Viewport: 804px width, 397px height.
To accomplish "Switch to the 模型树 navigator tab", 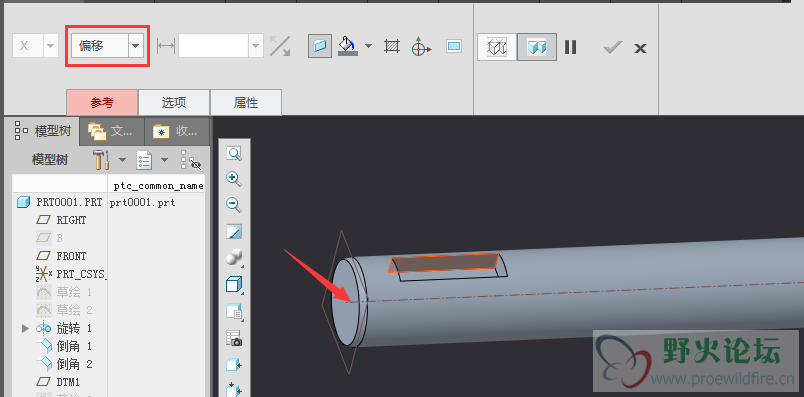I will [43, 131].
